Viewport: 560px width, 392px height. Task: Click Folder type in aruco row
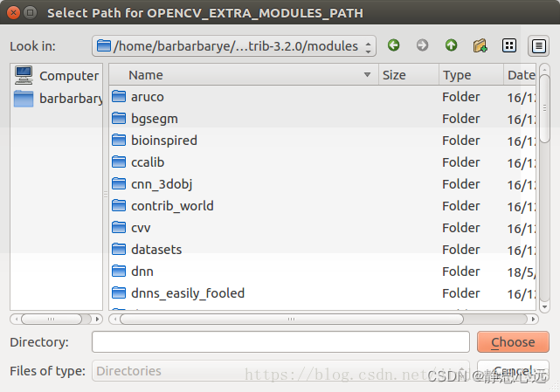pos(460,97)
